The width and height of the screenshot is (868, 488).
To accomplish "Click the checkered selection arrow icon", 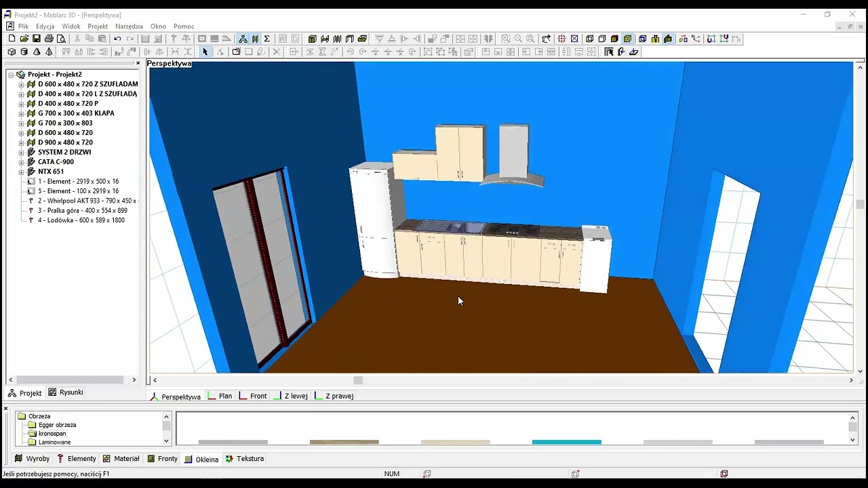I will [609, 52].
